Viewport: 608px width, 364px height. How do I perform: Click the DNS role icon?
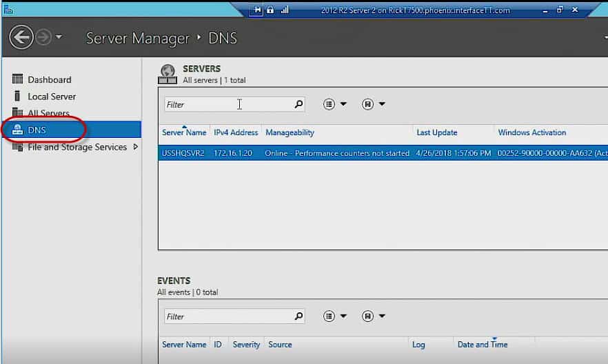17,130
